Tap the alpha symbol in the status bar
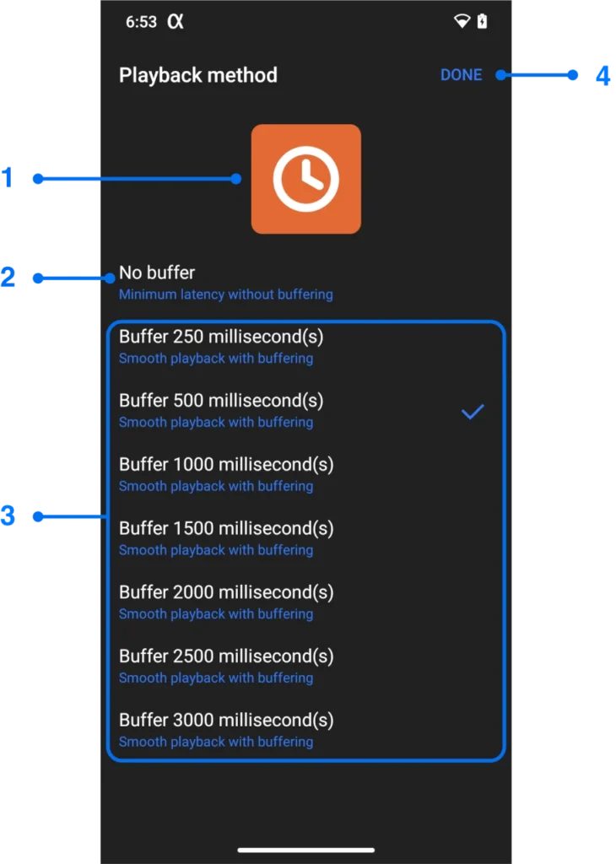 click(176, 22)
